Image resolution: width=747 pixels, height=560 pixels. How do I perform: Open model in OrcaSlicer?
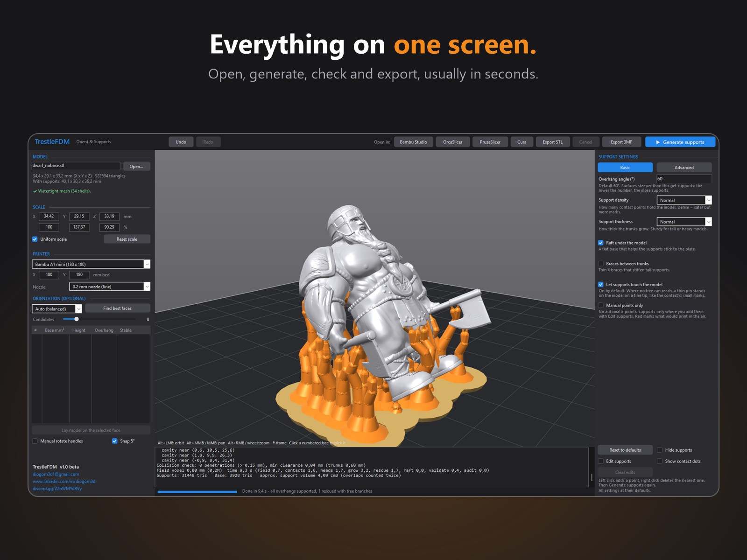pos(452,142)
